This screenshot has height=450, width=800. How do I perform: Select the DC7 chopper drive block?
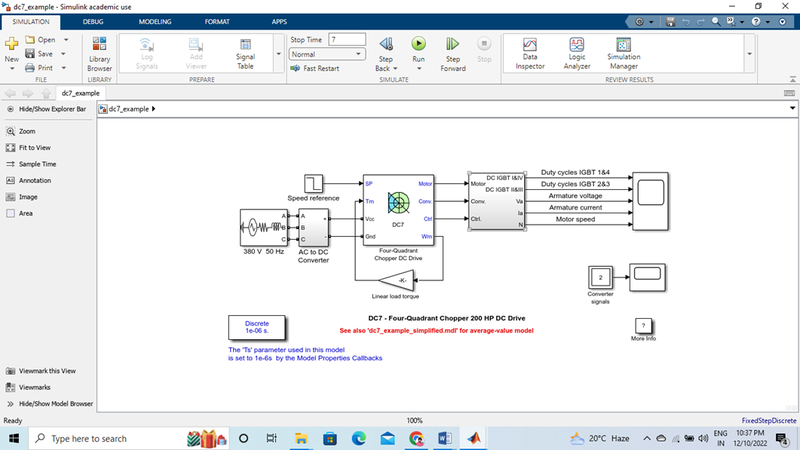pos(398,210)
